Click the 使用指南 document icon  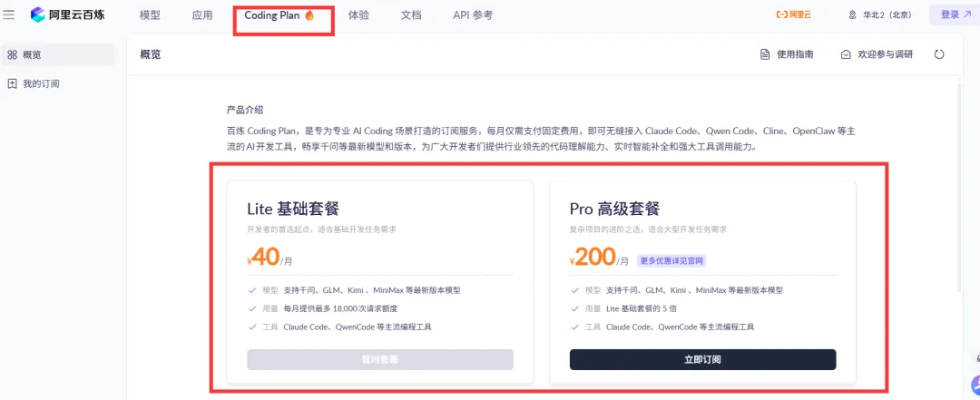click(x=764, y=54)
